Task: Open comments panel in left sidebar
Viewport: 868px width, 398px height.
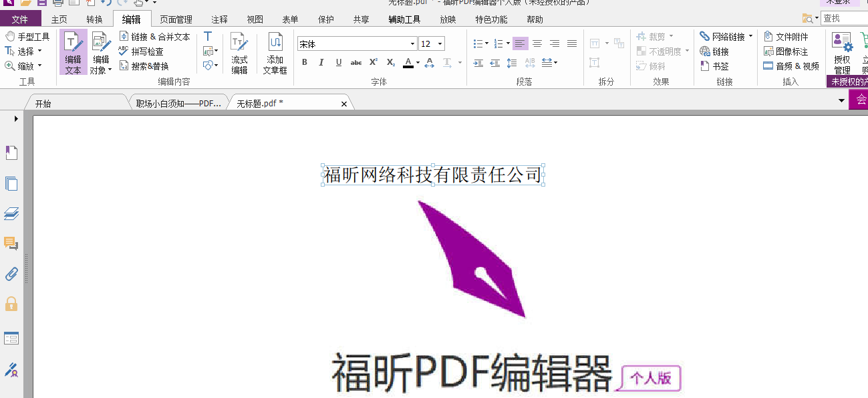Action: click(11, 243)
